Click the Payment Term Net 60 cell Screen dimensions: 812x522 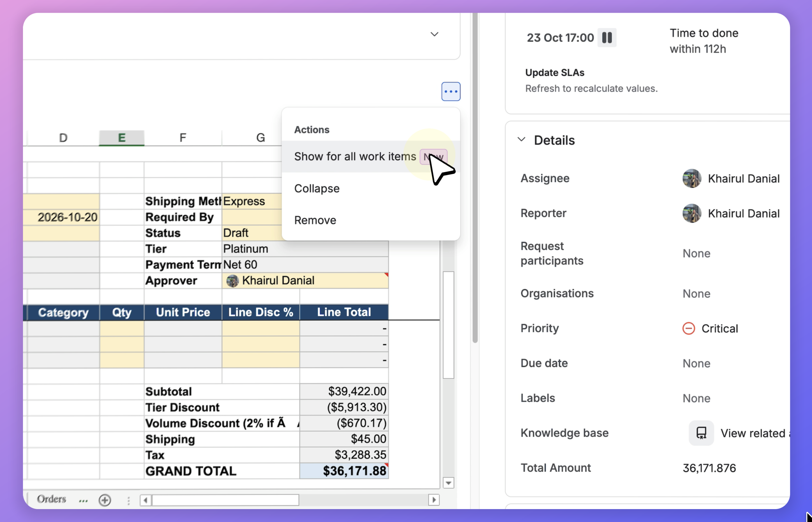click(305, 265)
